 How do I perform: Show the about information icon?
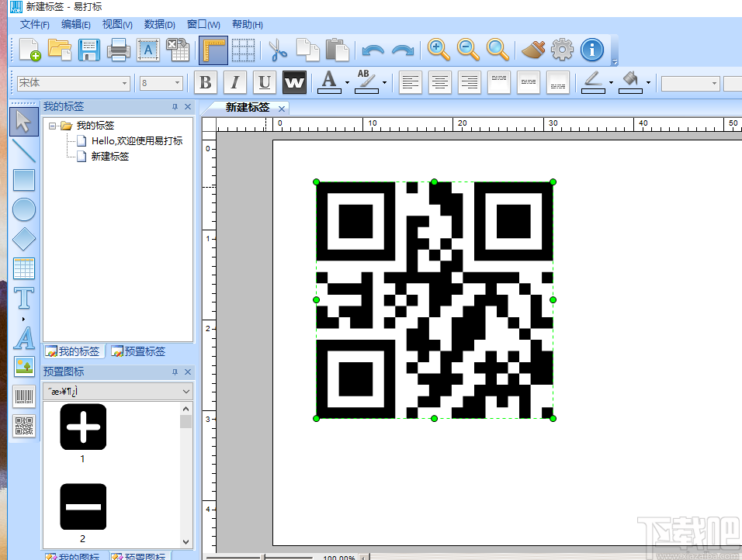click(592, 50)
